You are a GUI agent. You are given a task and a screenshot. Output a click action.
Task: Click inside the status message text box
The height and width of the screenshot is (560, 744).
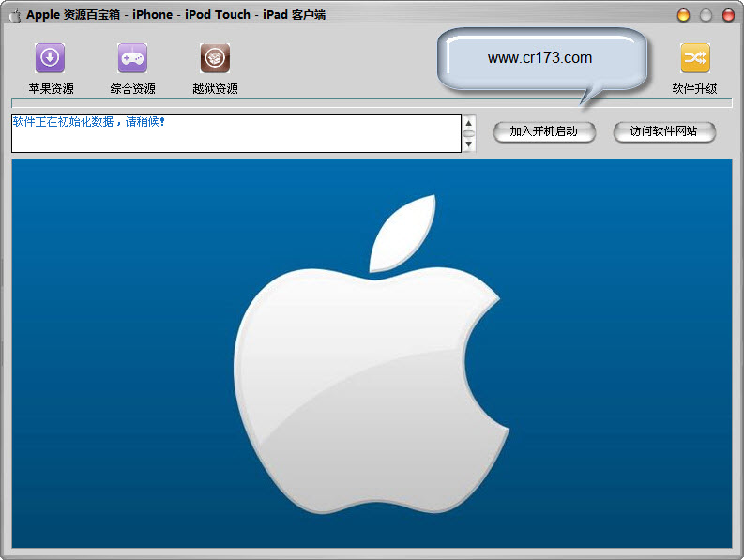(236, 133)
